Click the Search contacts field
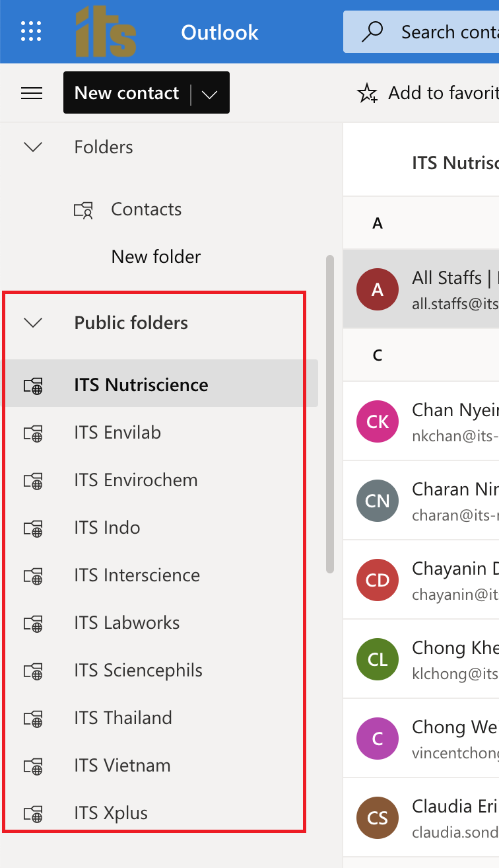Image resolution: width=499 pixels, height=868 pixels. (449, 32)
